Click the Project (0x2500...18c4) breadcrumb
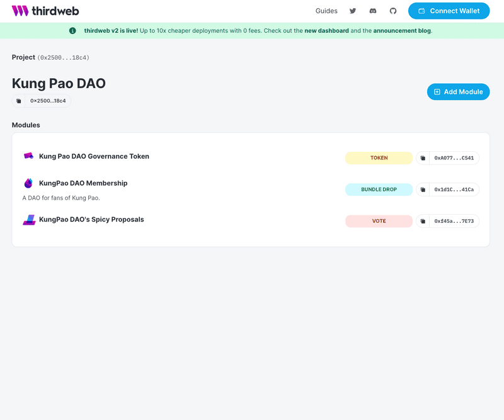The image size is (504, 420). coord(50,57)
